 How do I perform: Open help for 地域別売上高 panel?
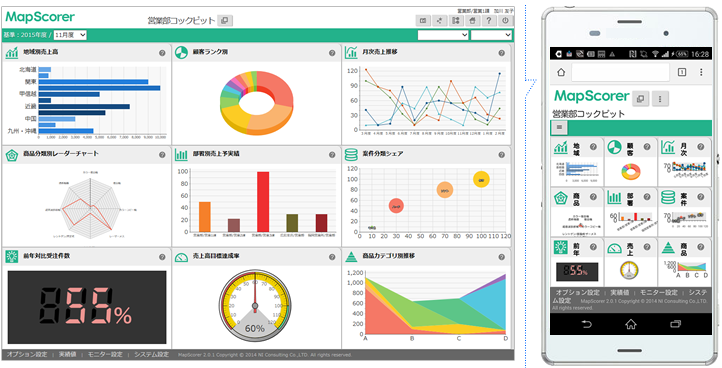pos(162,53)
